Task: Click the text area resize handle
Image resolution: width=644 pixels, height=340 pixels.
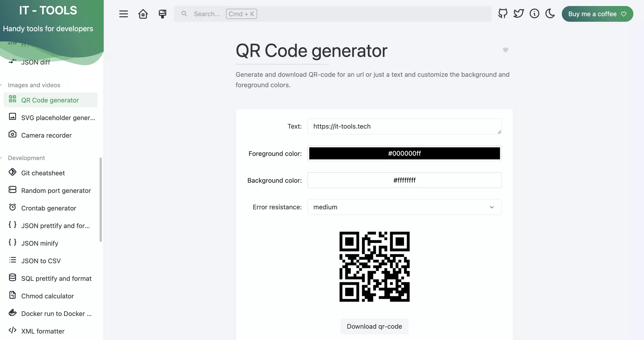Action: (499, 132)
